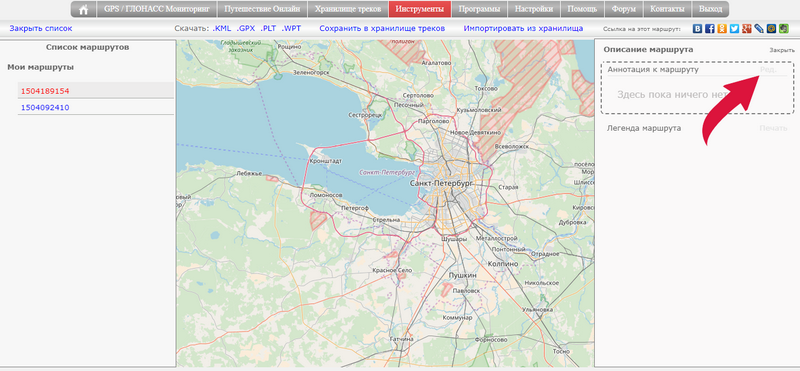This screenshot has height=371, width=800.
Task: Share route on Twitter
Action: 734,29
